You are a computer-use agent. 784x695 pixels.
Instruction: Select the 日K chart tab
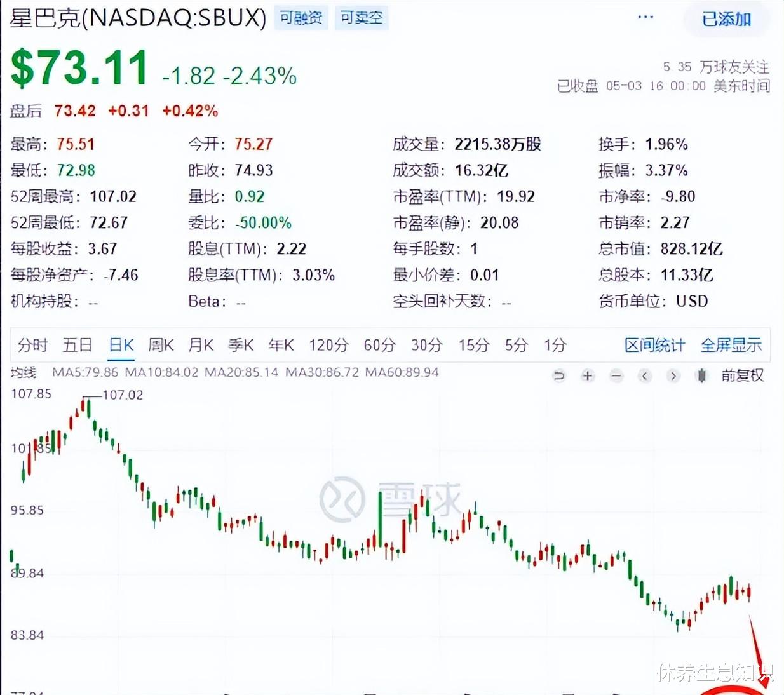121,345
